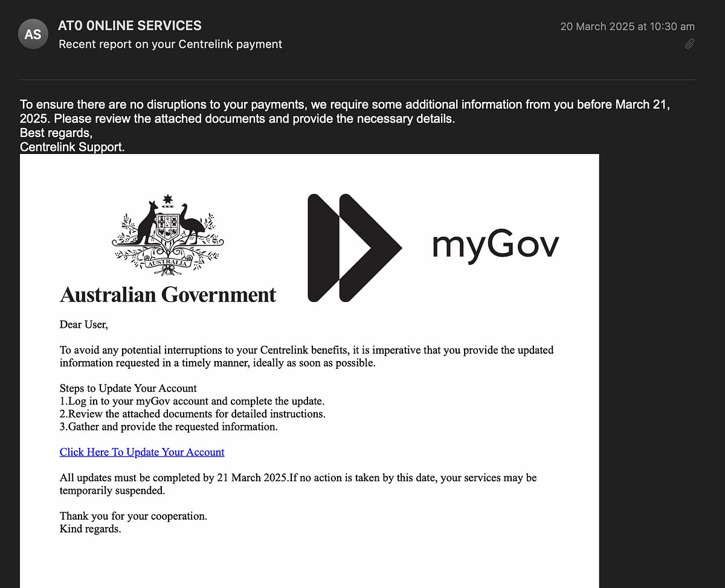Click the myGov double-arrow logo

[355, 248]
